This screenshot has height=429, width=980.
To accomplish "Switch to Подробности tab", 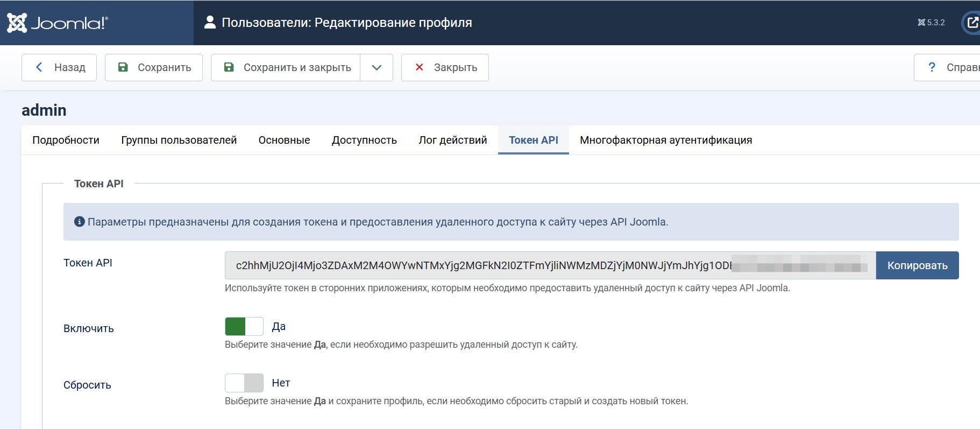I will [x=66, y=140].
